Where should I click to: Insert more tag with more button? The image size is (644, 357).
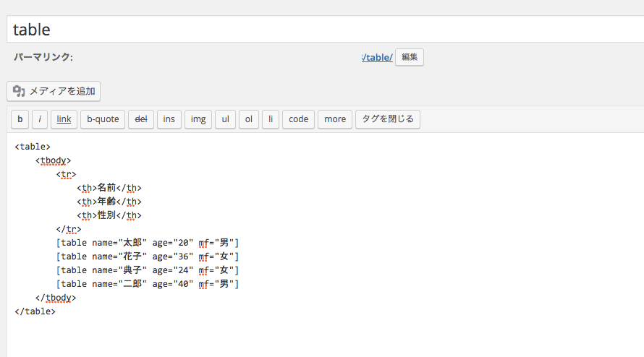[335, 119]
